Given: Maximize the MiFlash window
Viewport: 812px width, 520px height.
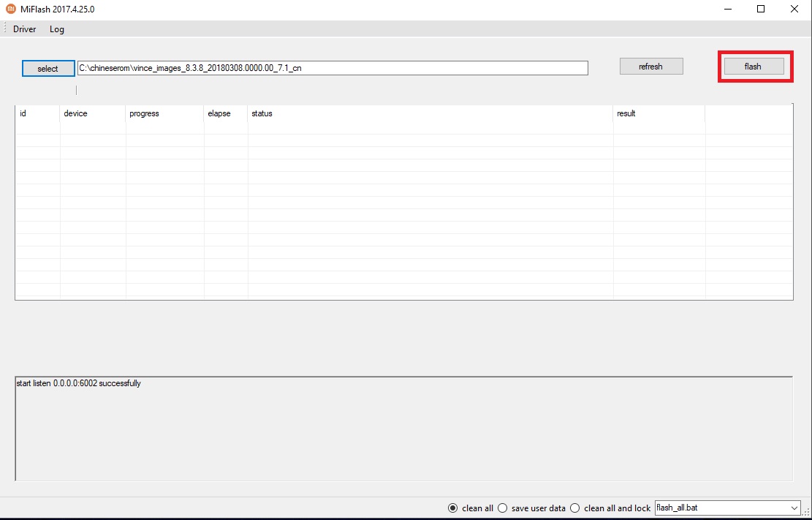Looking at the screenshot, I should tap(761, 10).
